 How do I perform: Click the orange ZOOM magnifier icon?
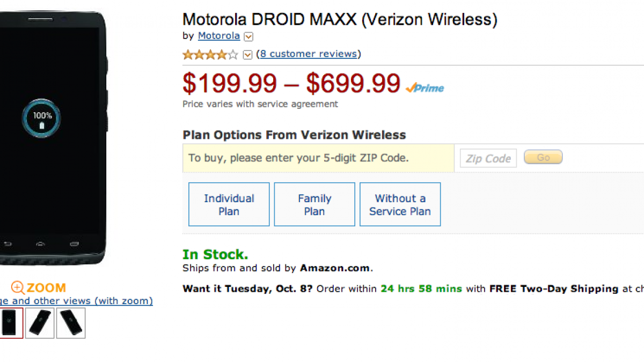coord(18,287)
